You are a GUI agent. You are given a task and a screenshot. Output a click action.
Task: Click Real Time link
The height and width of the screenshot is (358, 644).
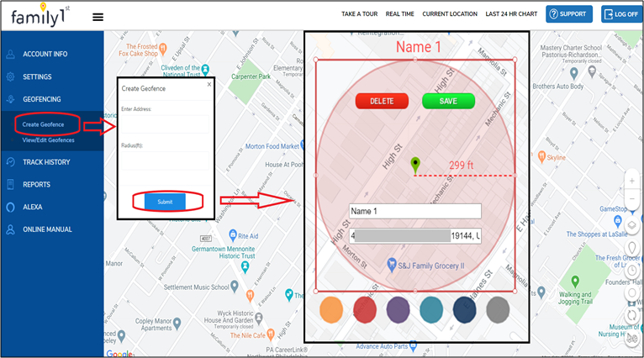[399, 14]
